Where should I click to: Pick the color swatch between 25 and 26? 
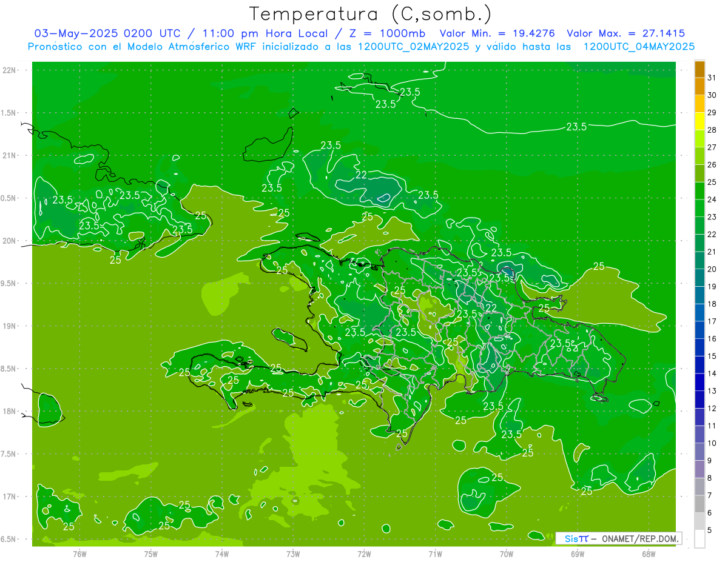(699, 173)
